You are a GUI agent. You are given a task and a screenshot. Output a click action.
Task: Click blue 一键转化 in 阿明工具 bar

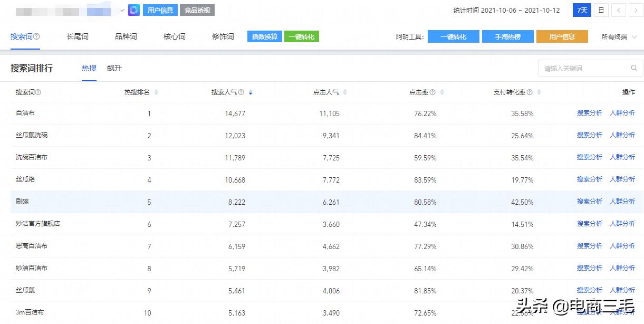pos(454,36)
